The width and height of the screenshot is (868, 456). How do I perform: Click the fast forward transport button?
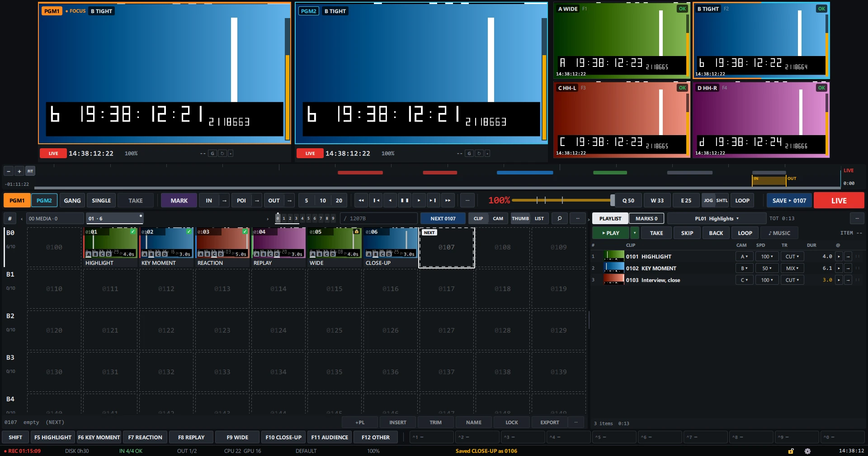pyautogui.click(x=448, y=201)
